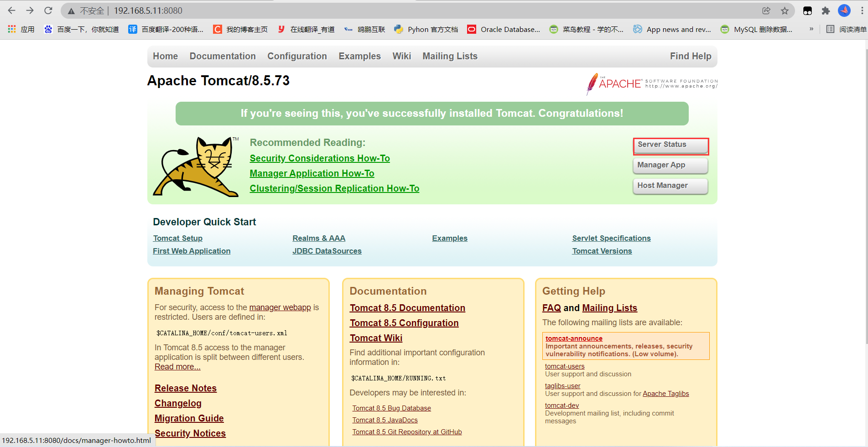Share this page via share icon
The width and height of the screenshot is (868, 447).
pyautogui.click(x=766, y=10)
